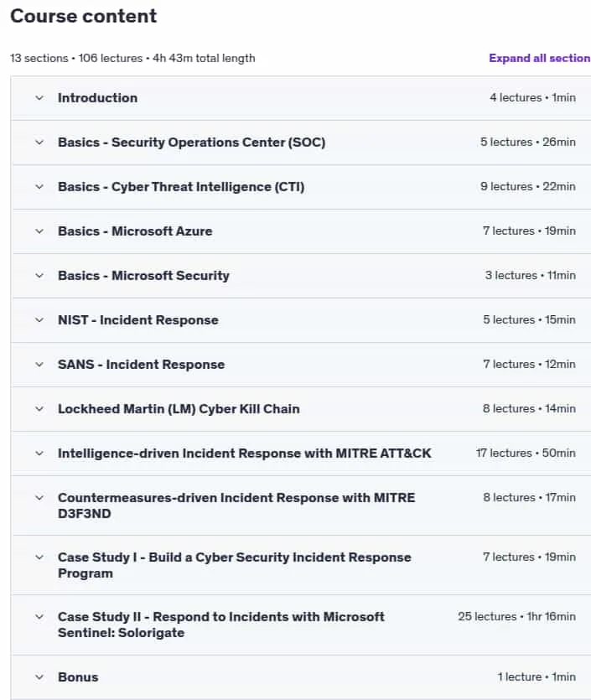Click chevron beside MITRE ATT&CK section
Viewport: 591px width, 700px height.
[x=39, y=454]
